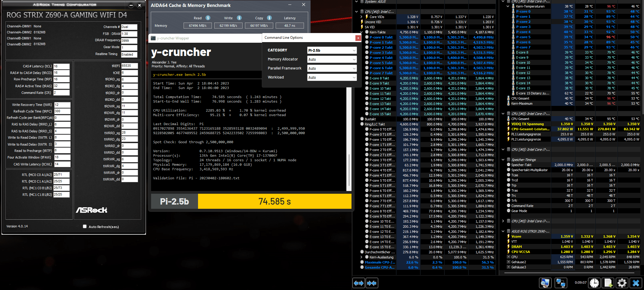Select the PL1 Leistungsgrenze row
The image size is (644, 290).
[x=574, y=134]
